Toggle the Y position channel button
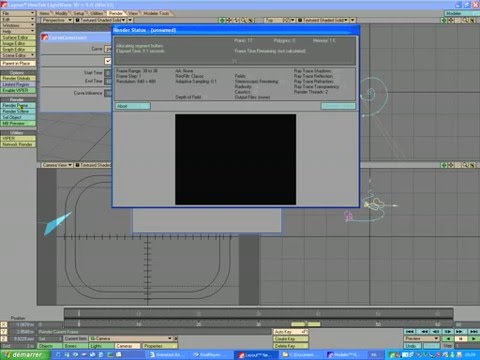 click(x=4, y=332)
